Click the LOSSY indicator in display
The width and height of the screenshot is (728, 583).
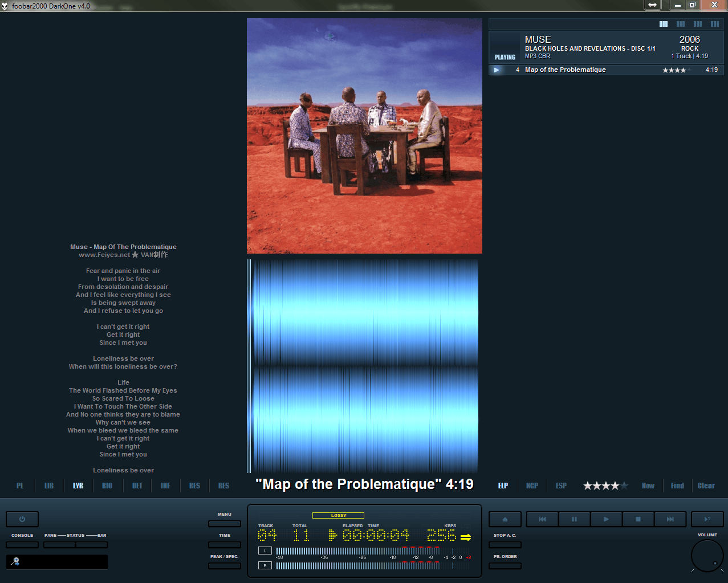(338, 515)
